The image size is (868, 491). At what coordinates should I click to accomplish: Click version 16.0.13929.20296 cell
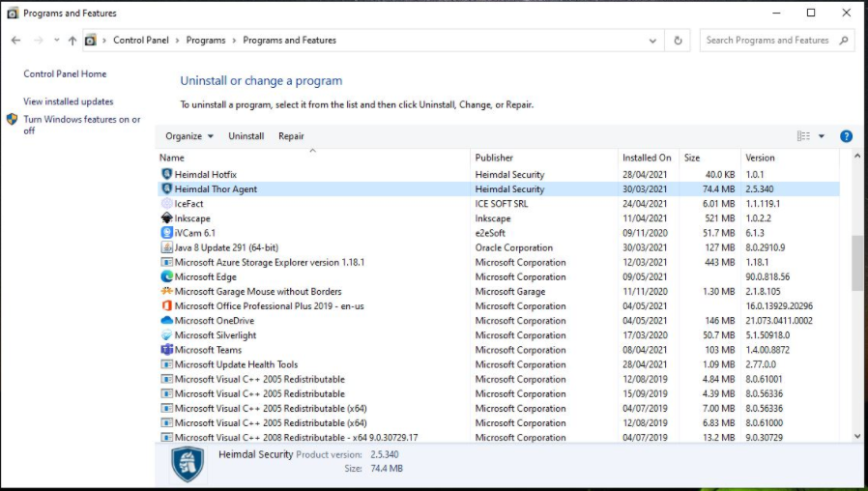[779, 306]
